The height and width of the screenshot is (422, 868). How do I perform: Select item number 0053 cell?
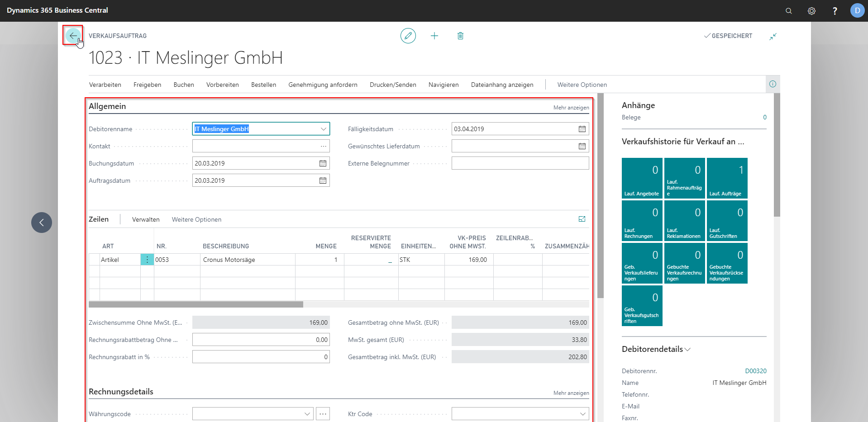[x=177, y=260]
